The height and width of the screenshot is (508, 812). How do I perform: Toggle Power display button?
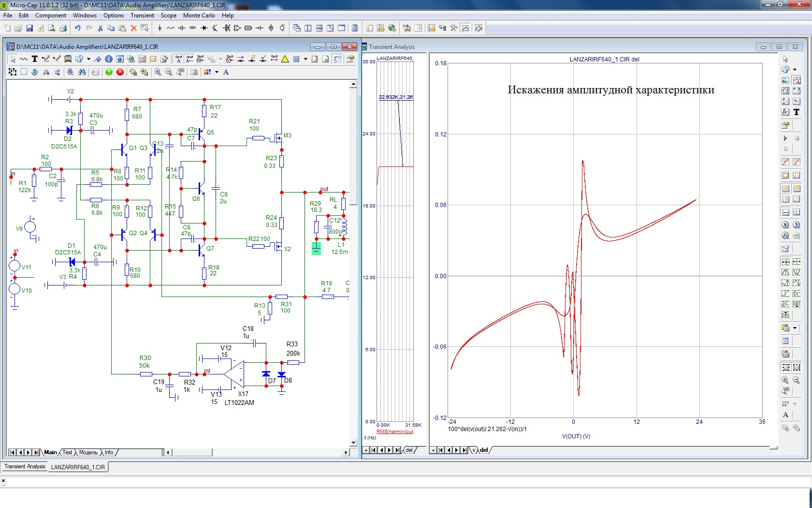click(252, 59)
